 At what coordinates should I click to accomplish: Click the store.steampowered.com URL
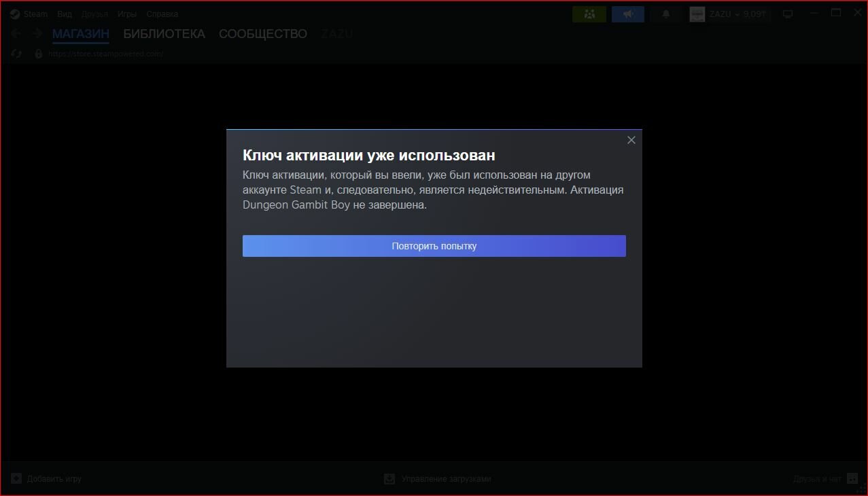pyautogui.click(x=105, y=54)
